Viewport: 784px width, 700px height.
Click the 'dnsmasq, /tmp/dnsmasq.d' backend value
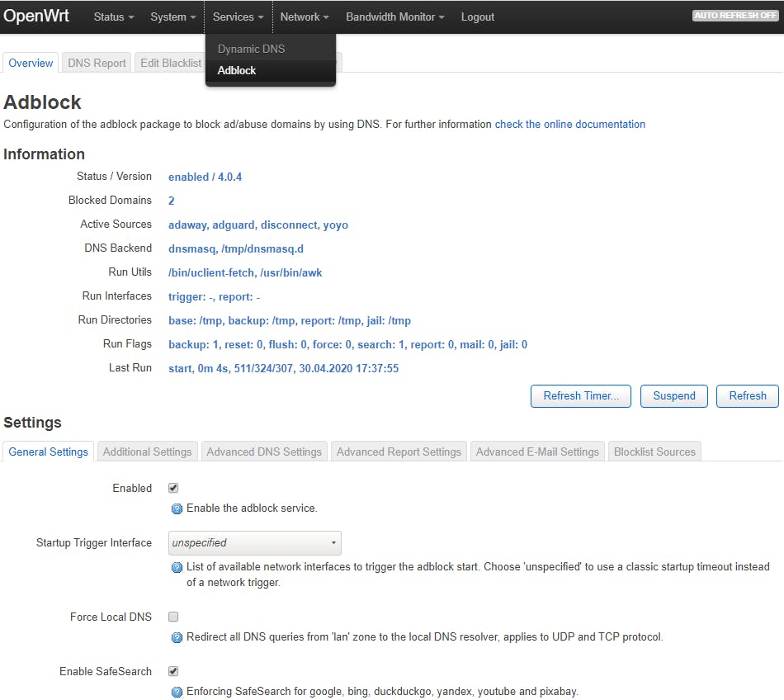tap(236, 249)
